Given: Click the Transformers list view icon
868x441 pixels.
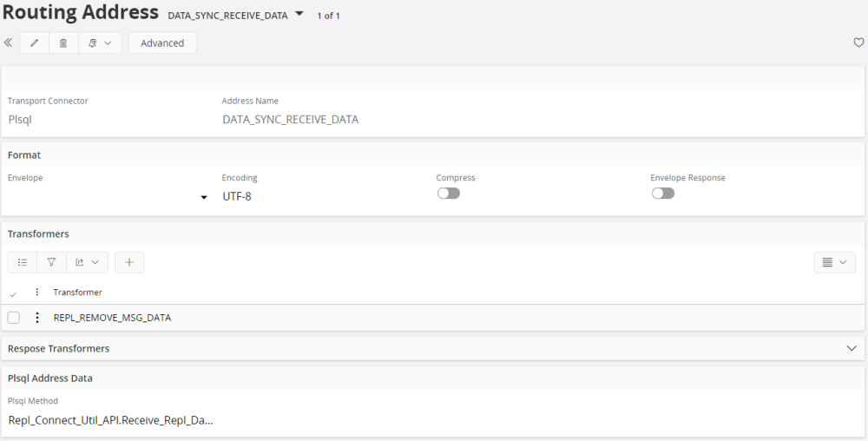Looking at the screenshot, I should pos(23,262).
